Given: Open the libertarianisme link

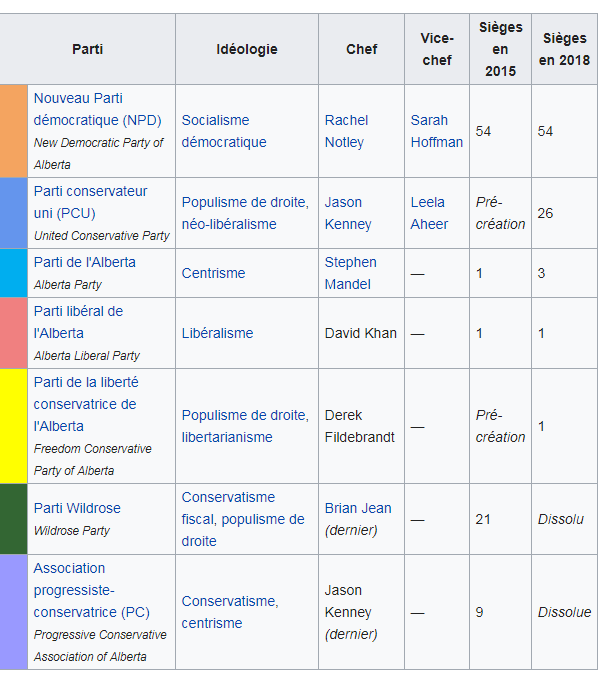Looking at the screenshot, I should click(227, 437).
